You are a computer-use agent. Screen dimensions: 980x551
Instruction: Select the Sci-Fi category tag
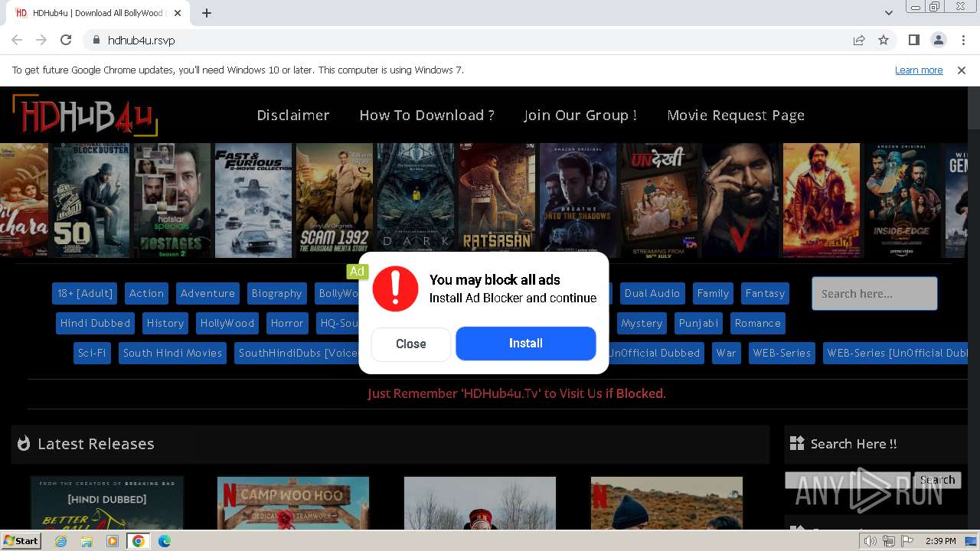[x=92, y=353]
